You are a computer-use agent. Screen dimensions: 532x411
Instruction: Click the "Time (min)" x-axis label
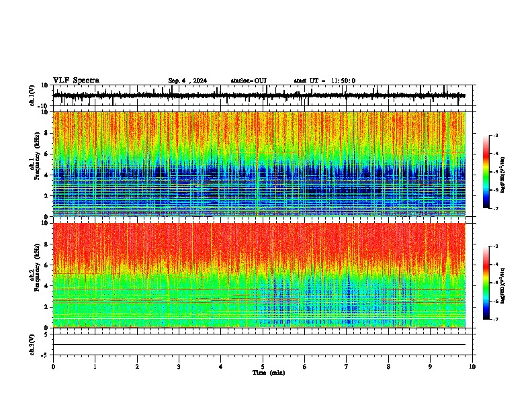click(269, 373)
